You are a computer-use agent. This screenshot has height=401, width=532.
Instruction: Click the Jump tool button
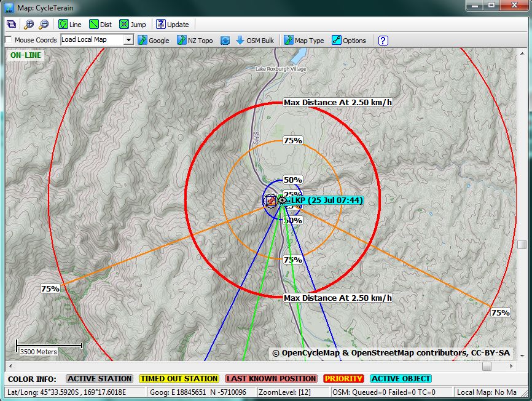click(x=133, y=25)
